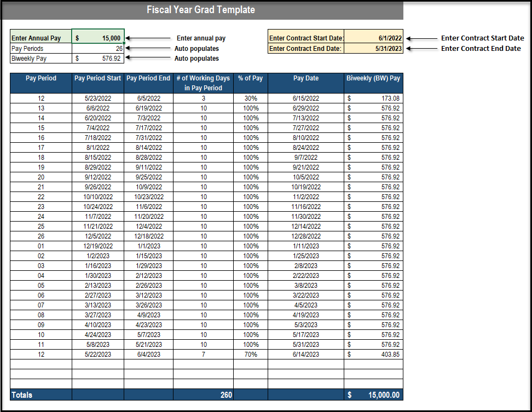This screenshot has height=412, width=532.
Task: Select the Contract Start Date cell 6/1/2022
Action: [x=374, y=38]
